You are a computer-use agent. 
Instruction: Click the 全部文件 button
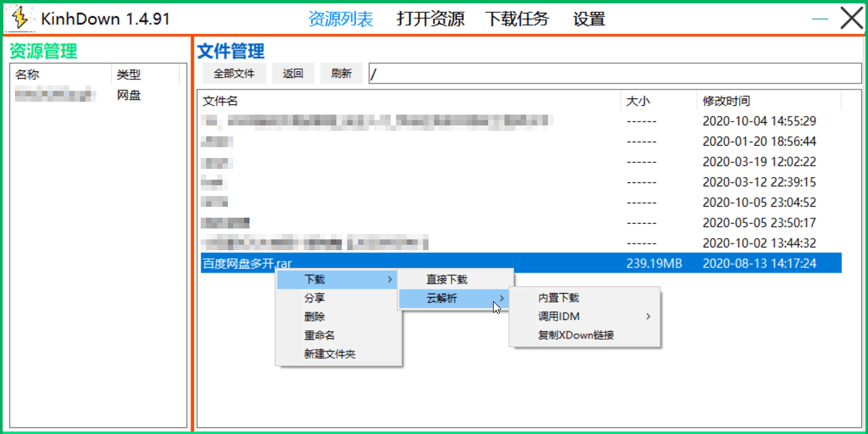coord(234,73)
